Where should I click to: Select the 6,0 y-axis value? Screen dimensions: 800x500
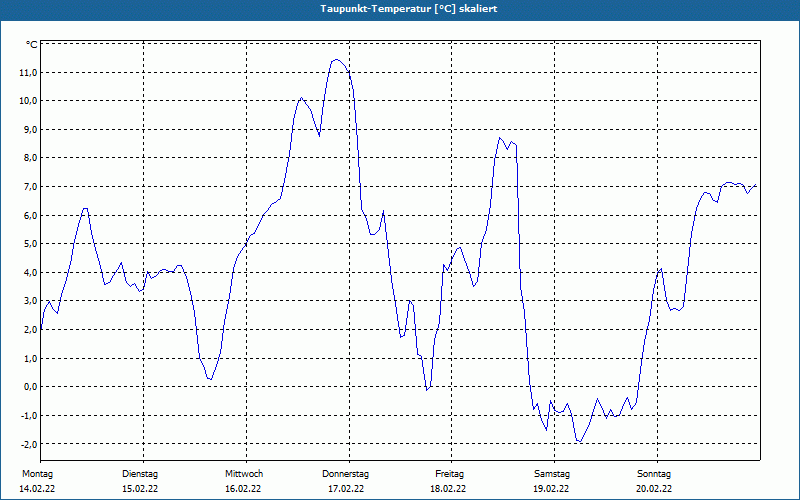[30, 215]
